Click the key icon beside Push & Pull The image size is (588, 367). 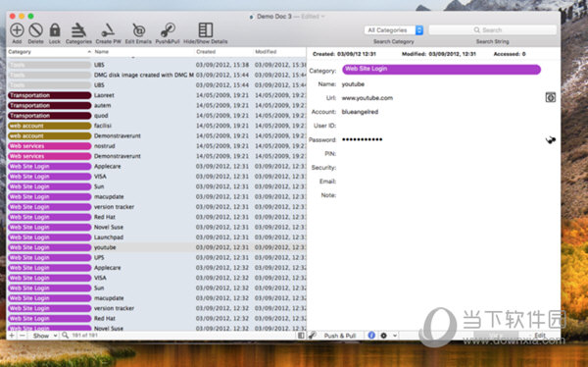[312, 335]
